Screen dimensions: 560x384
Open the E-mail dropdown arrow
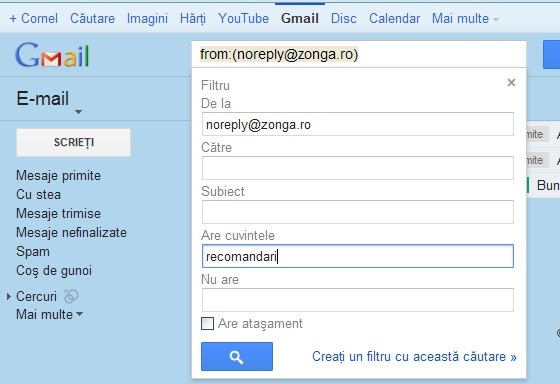78,112
